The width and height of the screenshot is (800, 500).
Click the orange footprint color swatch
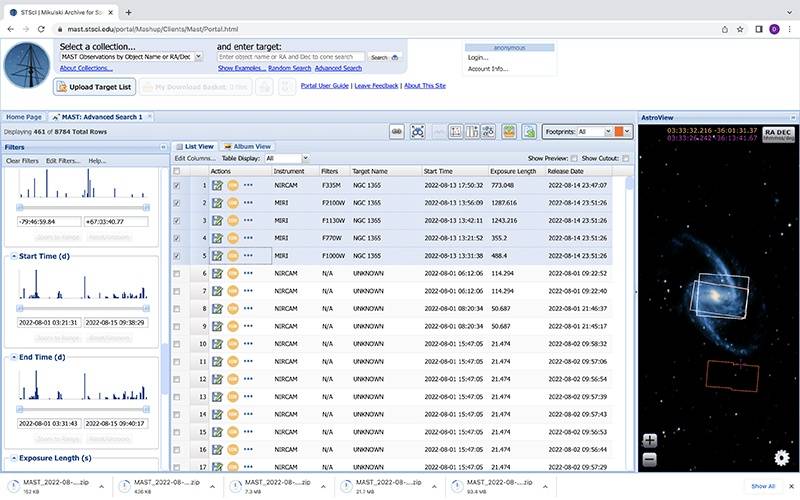pyautogui.click(x=619, y=132)
